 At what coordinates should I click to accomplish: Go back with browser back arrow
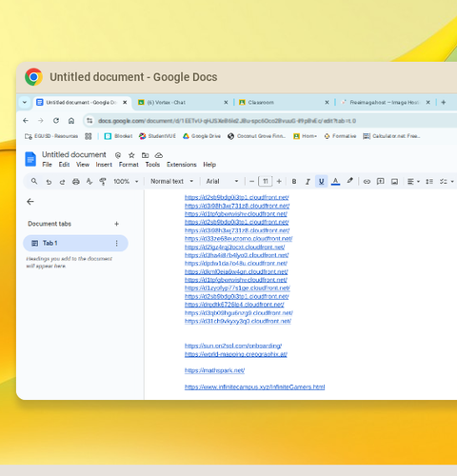26,121
